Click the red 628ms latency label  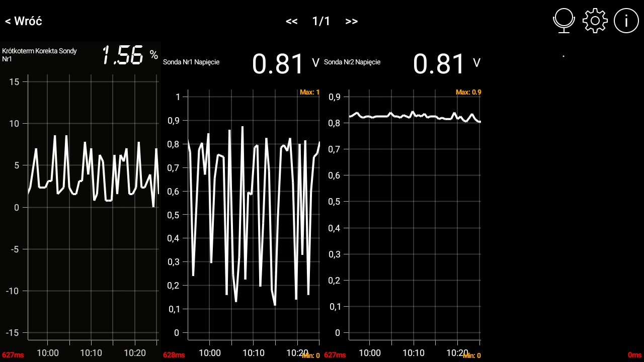[174, 355]
